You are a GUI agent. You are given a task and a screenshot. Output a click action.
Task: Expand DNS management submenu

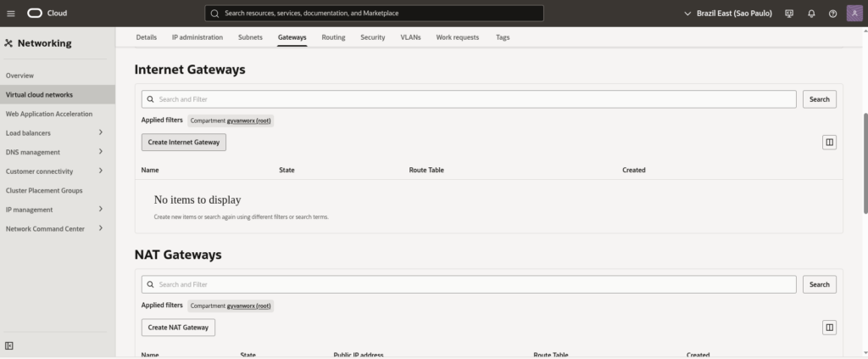(x=101, y=152)
